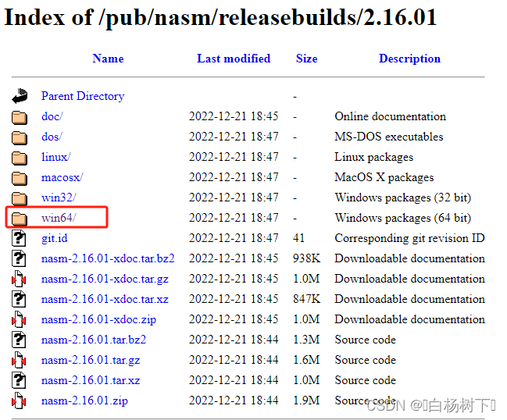Click the description 'Windows packages (64 bit)'
Image resolution: width=507 pixels, height=420 pixels.
[403, 218]
